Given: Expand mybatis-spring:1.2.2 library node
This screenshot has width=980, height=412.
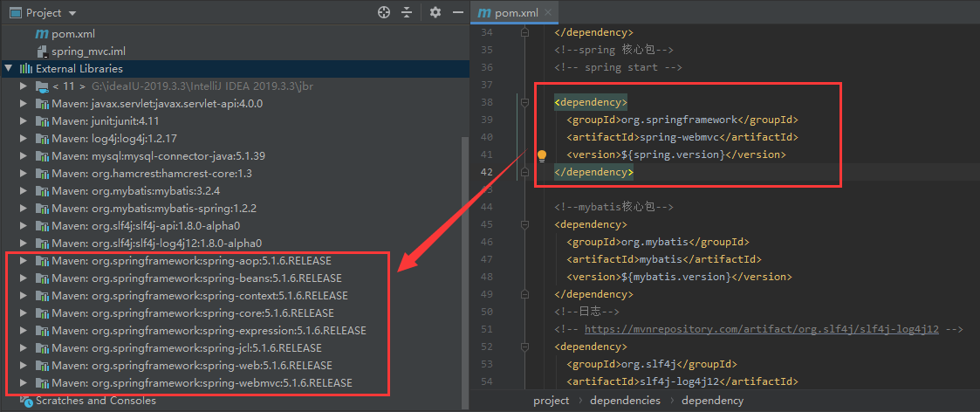Looking at the screenshot, I should tap(23, 209).
